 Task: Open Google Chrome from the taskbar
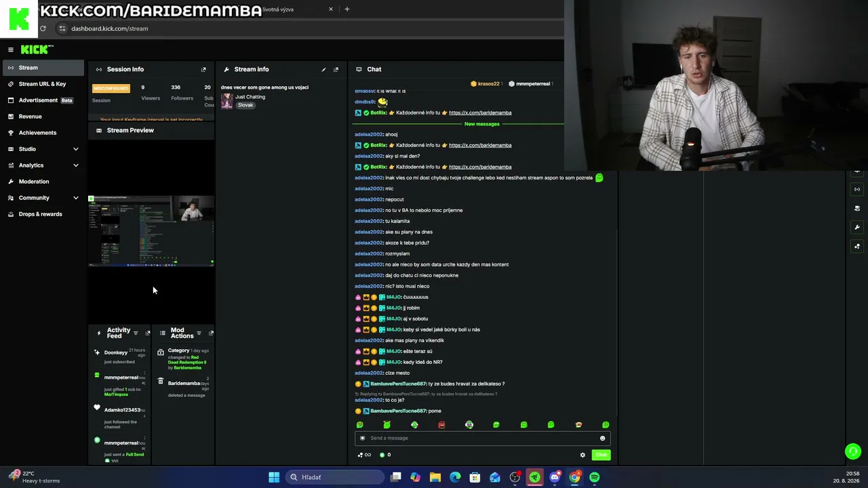point(574,477)
